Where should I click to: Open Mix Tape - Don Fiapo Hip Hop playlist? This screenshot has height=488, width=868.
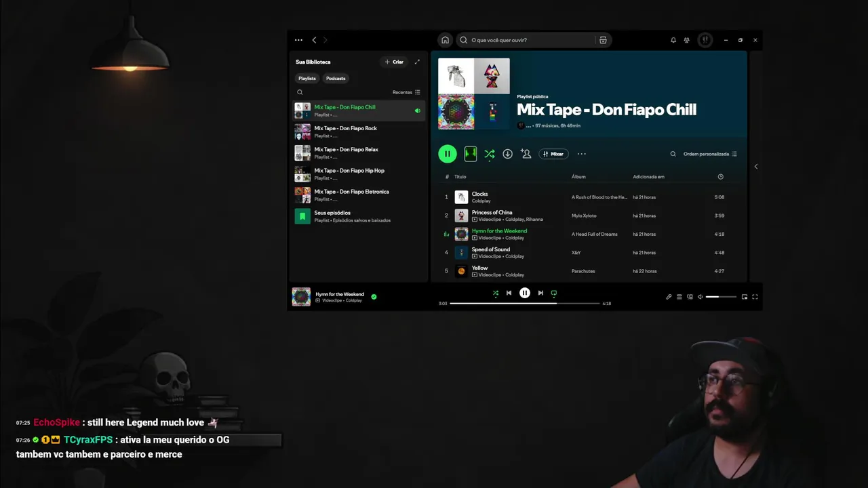point(359,174)
